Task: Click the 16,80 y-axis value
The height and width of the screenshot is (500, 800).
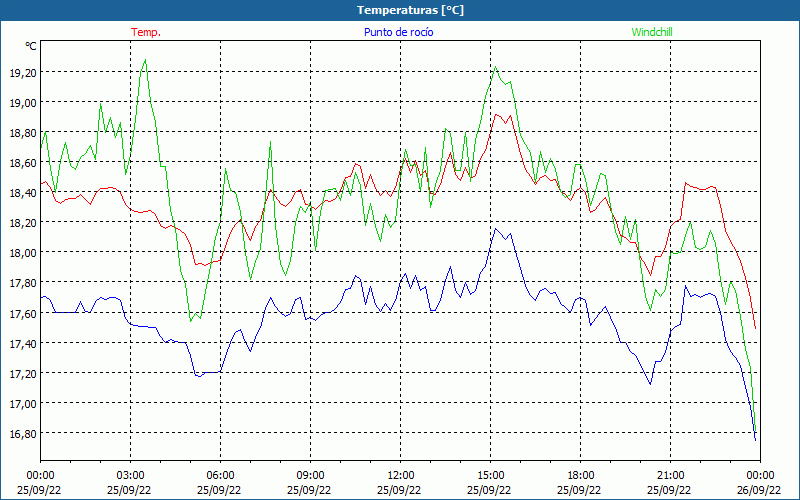Action: click(22, 434)
